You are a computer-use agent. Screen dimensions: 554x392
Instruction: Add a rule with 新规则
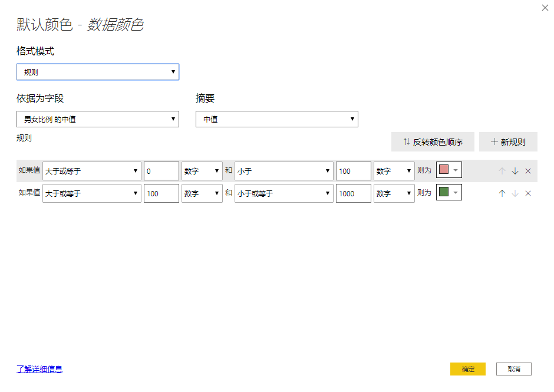coord(508,142)
